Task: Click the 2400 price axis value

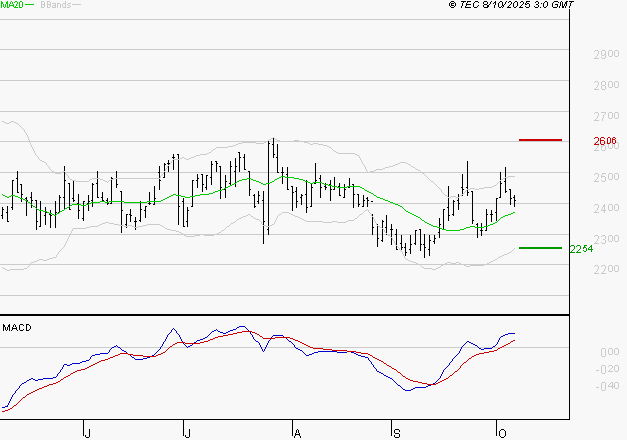Action: point(606,208)
